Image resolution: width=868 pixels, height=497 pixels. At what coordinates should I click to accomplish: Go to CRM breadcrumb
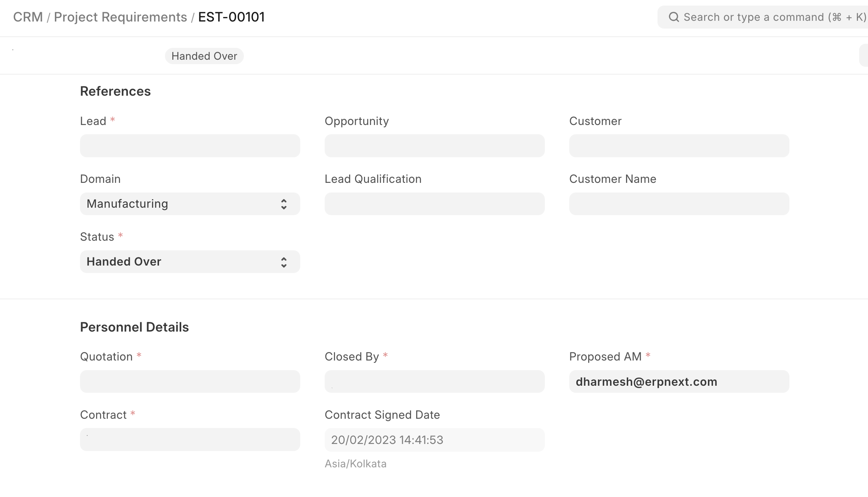28,17
